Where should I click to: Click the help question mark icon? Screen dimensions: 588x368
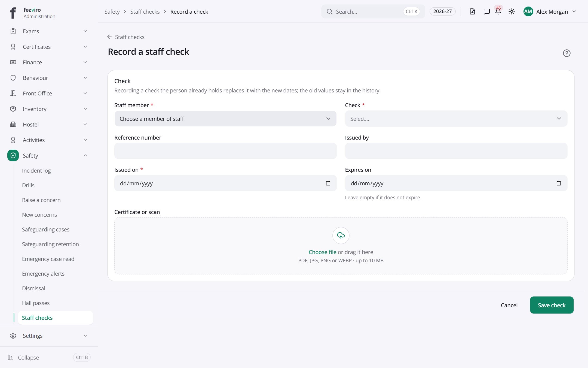click(566, 53)
